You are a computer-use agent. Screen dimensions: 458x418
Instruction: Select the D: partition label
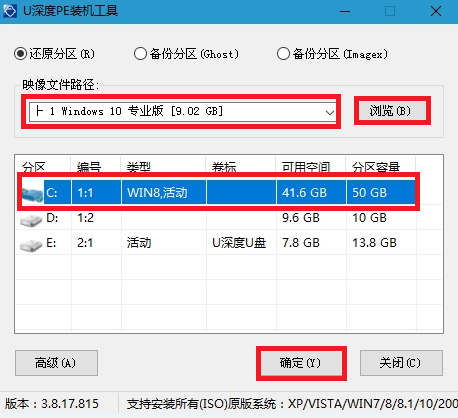click(52, 218)
